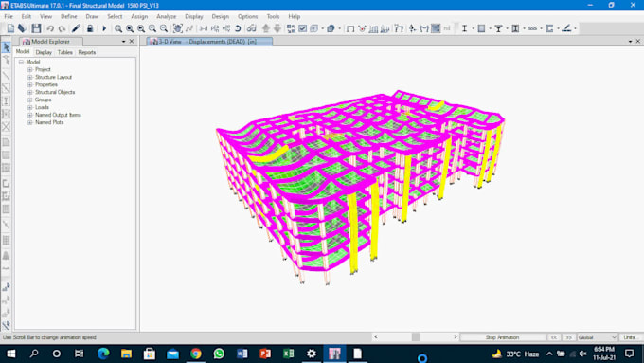The width and height of the screenshot is (644, 363).
Task: Expand the Named Output Items tree node
Action: point(30,115)
